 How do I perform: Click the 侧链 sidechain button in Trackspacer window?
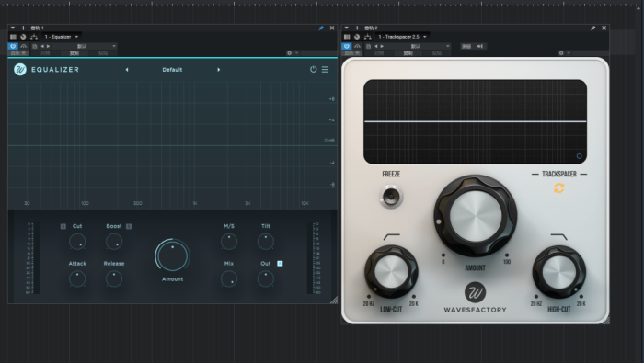[466, 46]
